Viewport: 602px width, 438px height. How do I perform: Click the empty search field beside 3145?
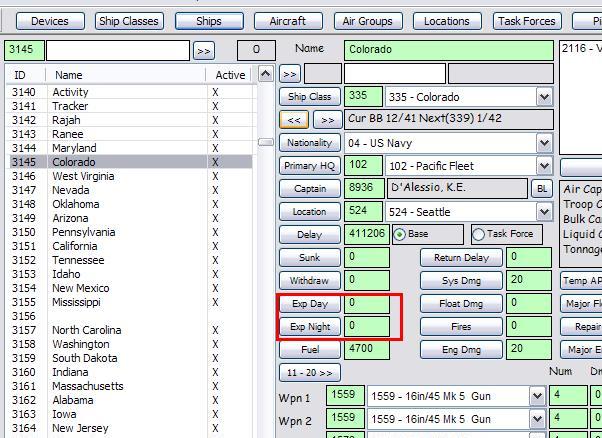[118, 50]
